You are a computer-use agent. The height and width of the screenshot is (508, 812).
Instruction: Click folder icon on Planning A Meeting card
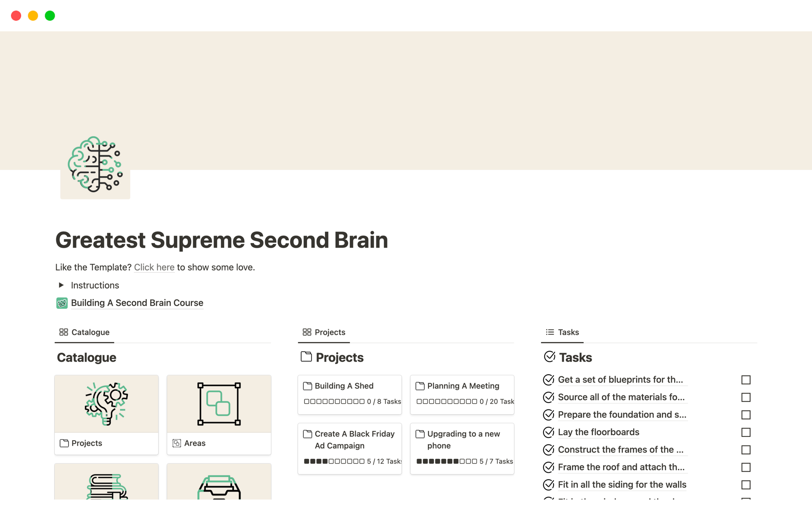[x=420, y=386]
